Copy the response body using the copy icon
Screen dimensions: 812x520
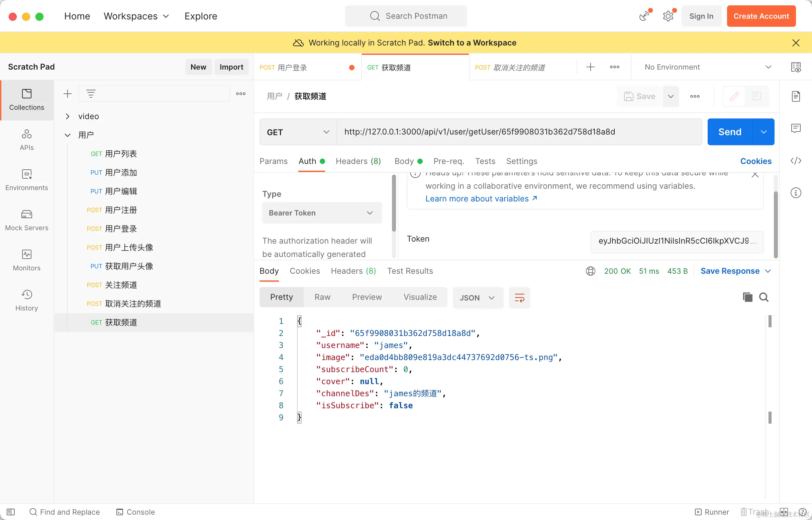747,297
